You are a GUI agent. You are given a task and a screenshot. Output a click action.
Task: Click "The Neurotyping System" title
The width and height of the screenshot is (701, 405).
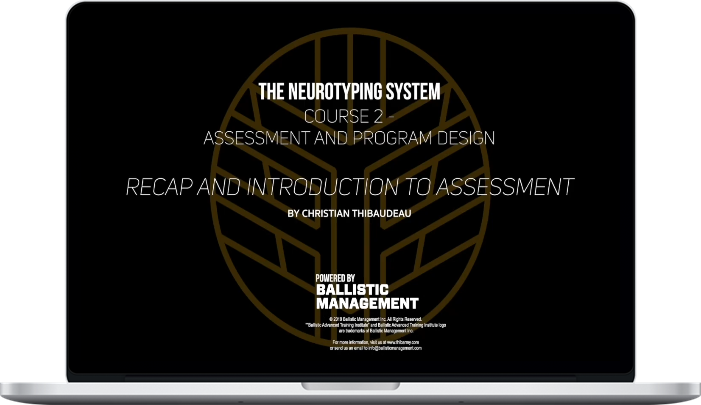click(350, 93)
